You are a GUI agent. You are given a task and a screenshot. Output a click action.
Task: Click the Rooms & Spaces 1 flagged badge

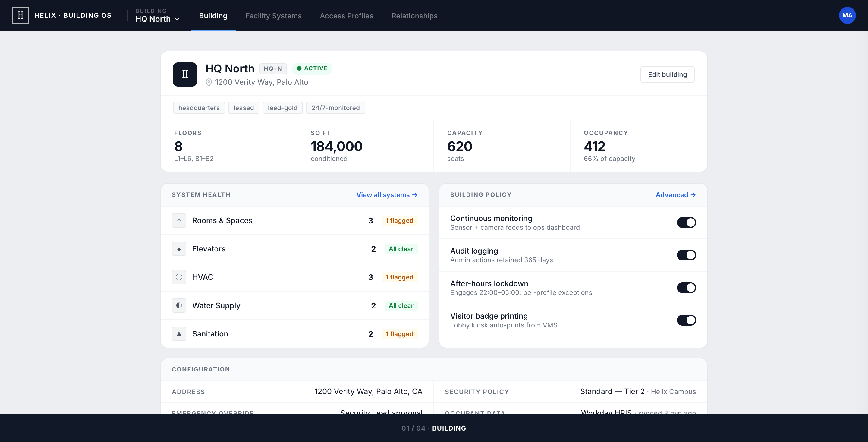[x=399, y=220]
